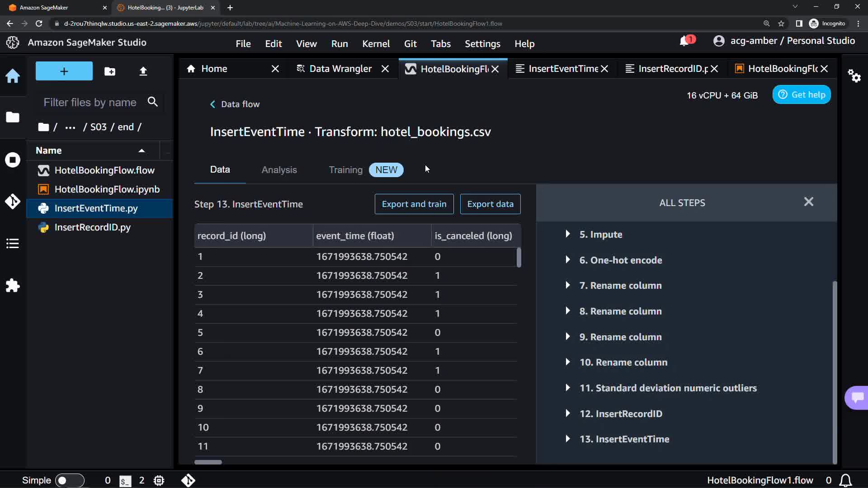Open the table of contents list icon
The image size is (868, 488).
pyautogui.click(x=13, y=244)
